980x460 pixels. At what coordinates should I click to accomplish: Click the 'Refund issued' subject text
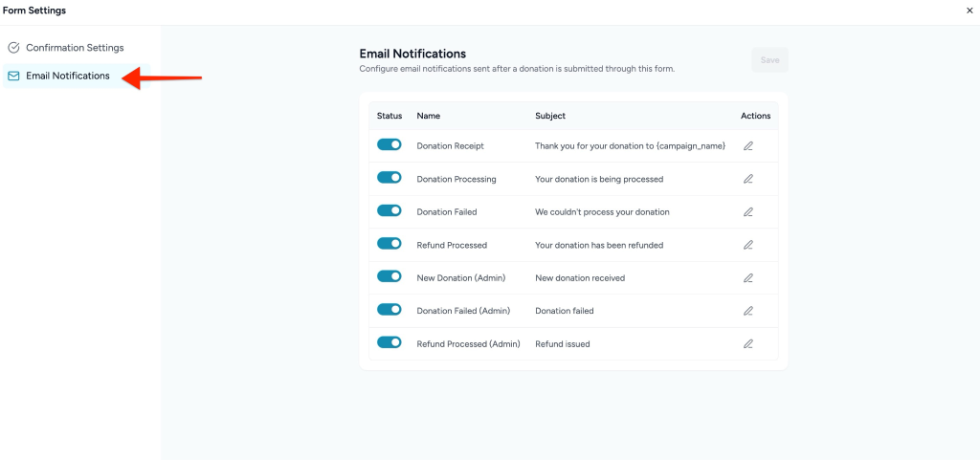tap(563, 344)
